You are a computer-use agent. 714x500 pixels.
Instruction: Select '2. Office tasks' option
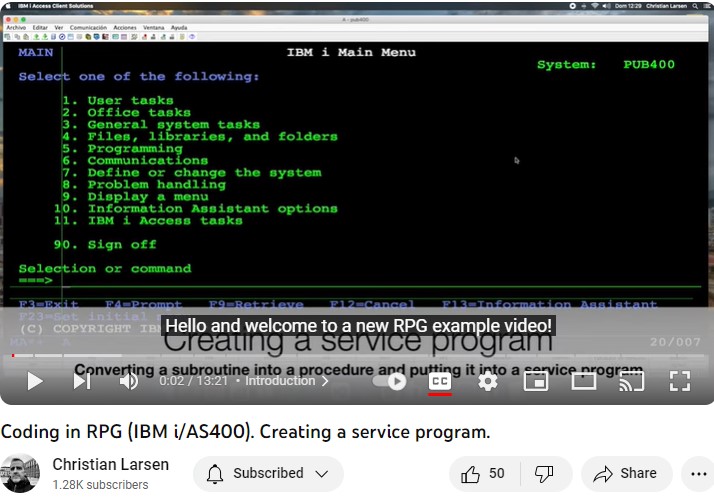[x=126, y=112]
